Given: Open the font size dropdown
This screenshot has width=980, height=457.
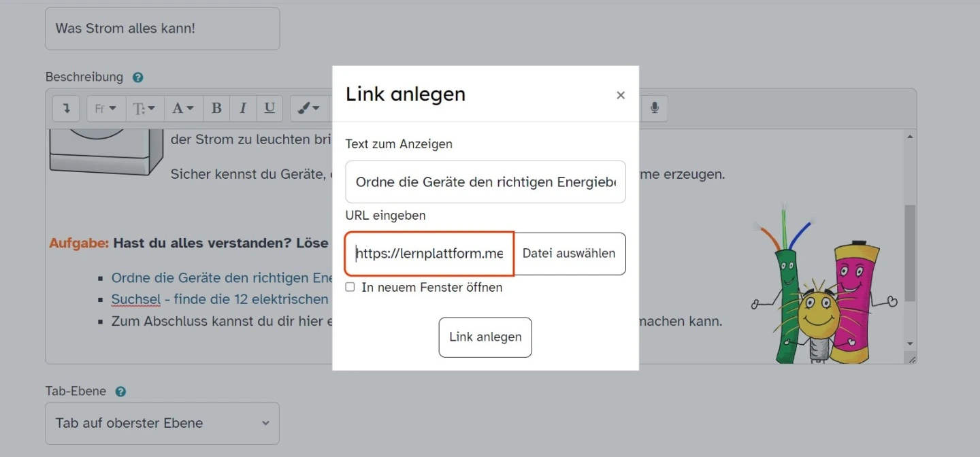Looking at the screenshot, I should click(144, 108).
